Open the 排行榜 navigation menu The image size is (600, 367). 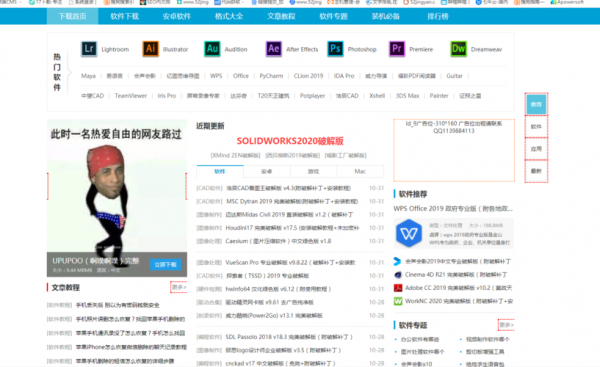438,16
